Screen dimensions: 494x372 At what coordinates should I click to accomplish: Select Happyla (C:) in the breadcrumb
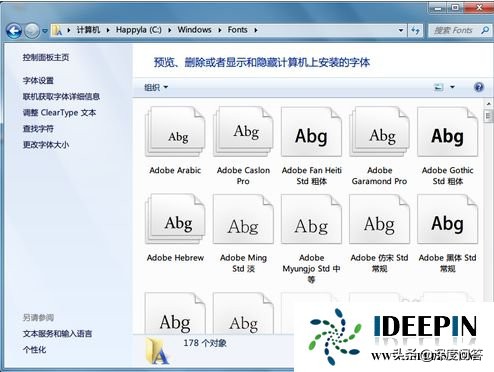(x=139, y=30)
